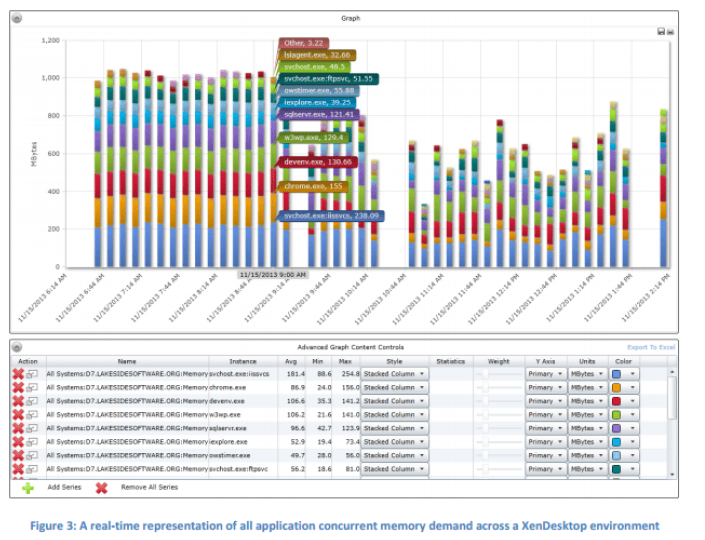The height and width of the screenshot is (540, 705).
Task: Open the Y Axis dropdown for svchost.exe:iissvcs
Action: point(545,374)
